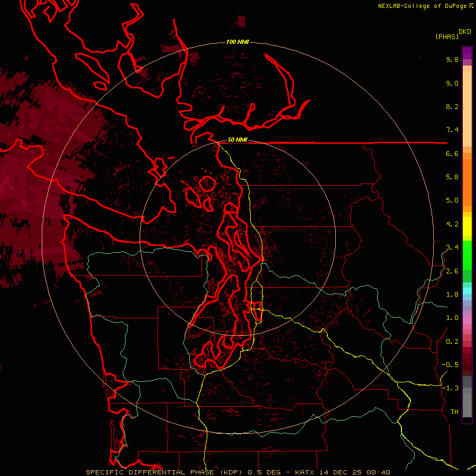This screenshot has height=476, width=476.
Task: Select the 9.0 value on the scale
Action: click(452, 83)
